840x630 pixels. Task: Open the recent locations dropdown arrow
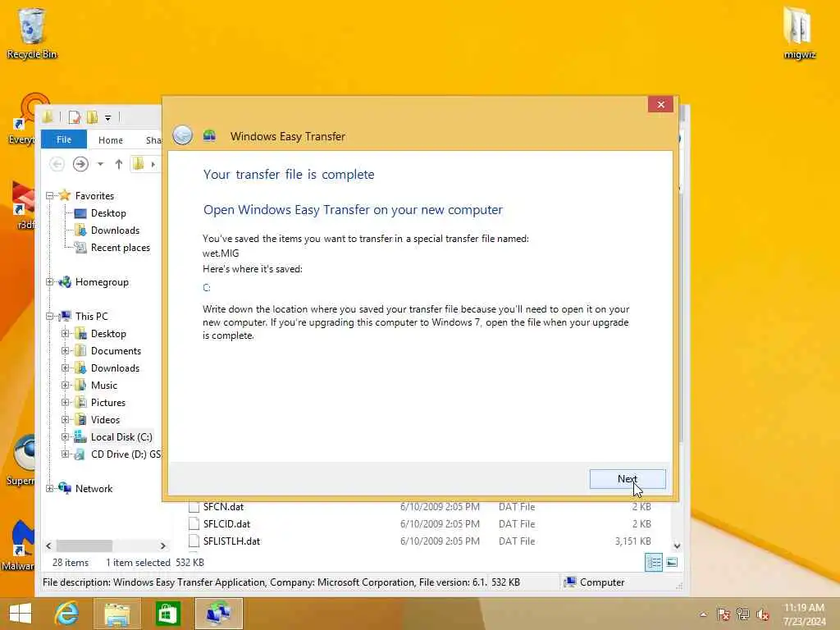click(x=100, y=164)
